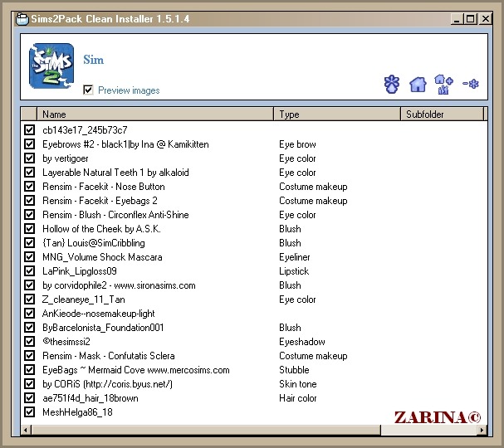Image resolution: width=504 pixels, height=448 pixels.
Task: Toggle MeshHelga86_18 checkbox
Action: point(30,412)
